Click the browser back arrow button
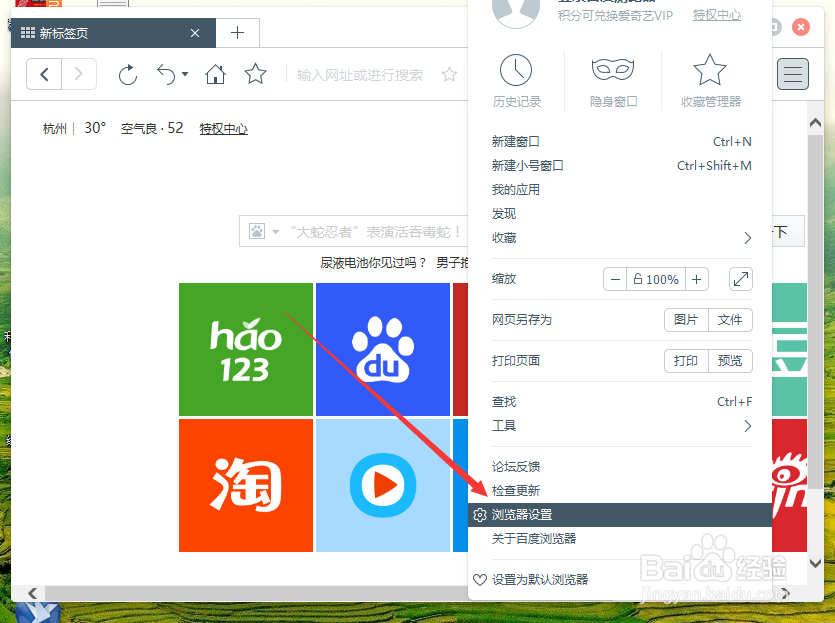Screen dimensions: 835x623 click(x=44, y=74)
